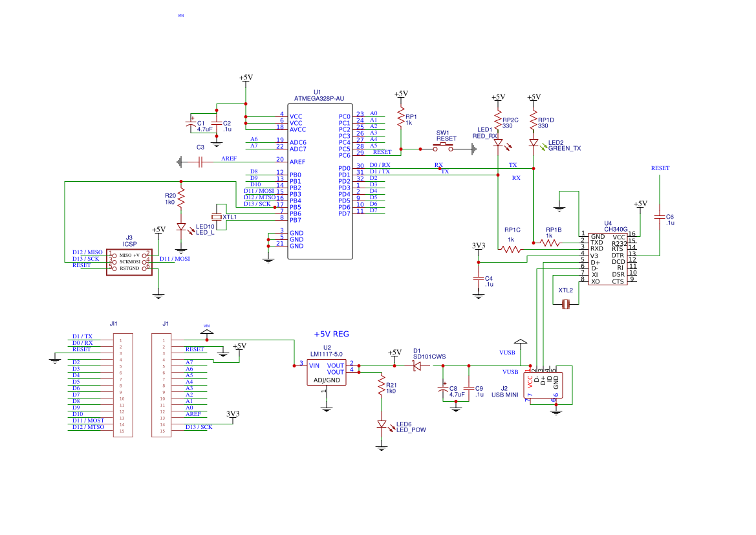Image resolution: width=756 pixels, height=535 pixels.
Task: Select the SW1 RESET pushbutton symbol
Action: click(442, 147)
